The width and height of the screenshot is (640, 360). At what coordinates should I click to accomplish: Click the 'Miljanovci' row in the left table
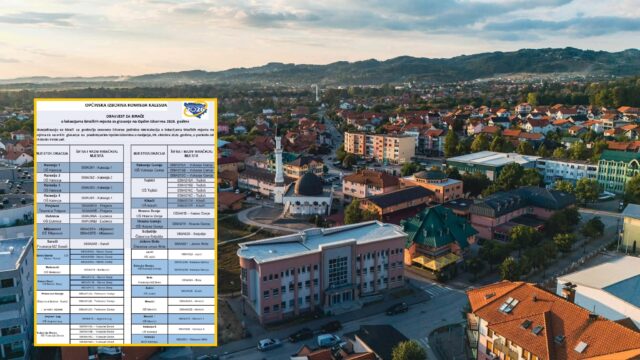pyautogui.click(x=80, y=231)
